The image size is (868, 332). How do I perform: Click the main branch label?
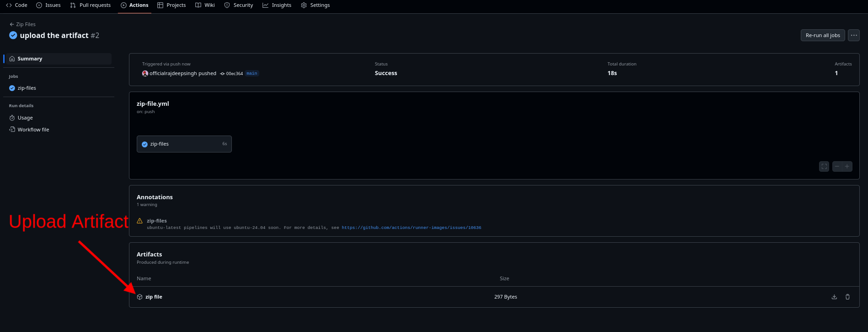pyautogui.click(x=252, y=73)
